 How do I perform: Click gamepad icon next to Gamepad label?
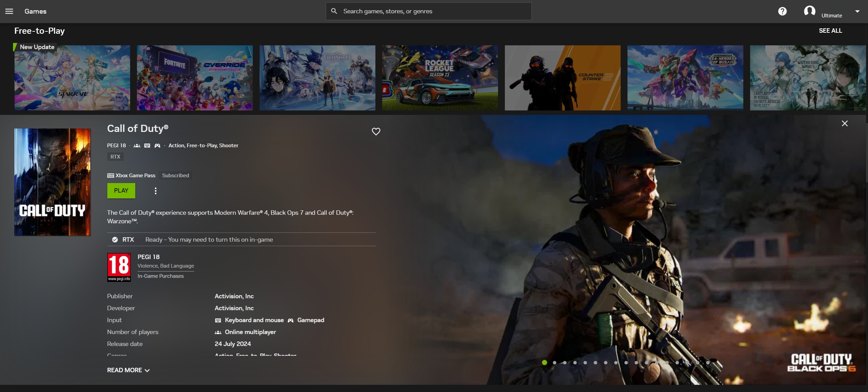(291, 320)
